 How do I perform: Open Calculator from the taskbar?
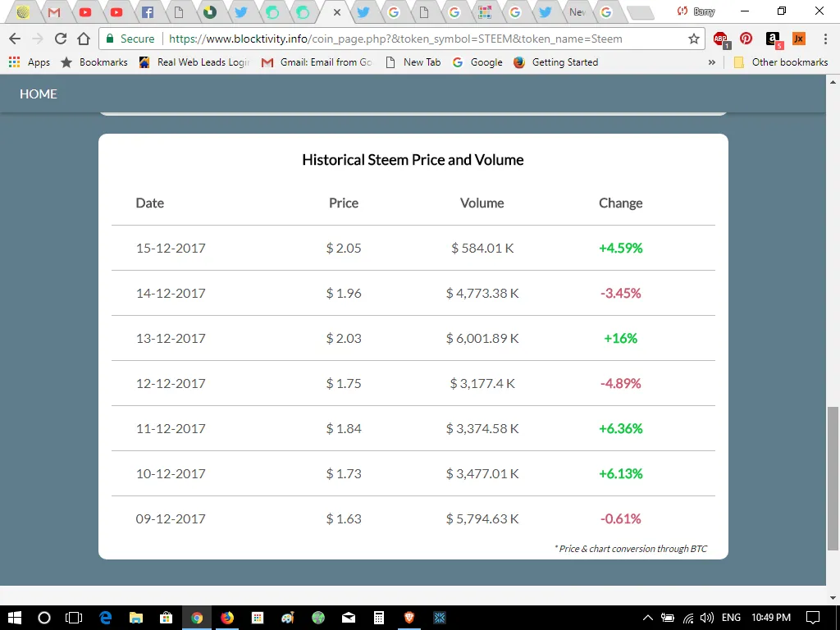[379, 618]
